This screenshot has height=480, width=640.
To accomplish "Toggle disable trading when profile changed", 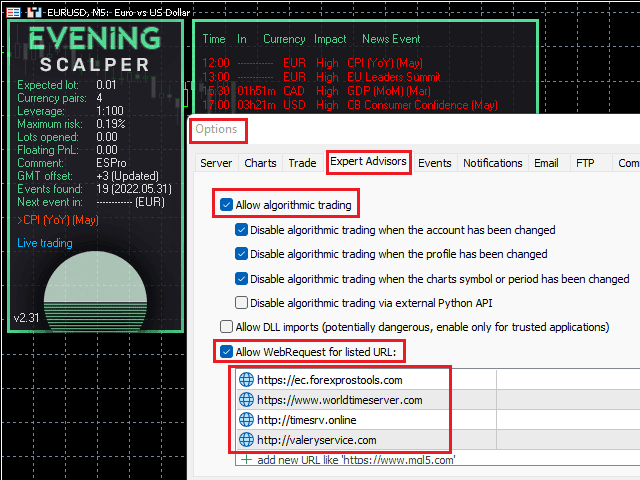I will (x=241, y=254).
